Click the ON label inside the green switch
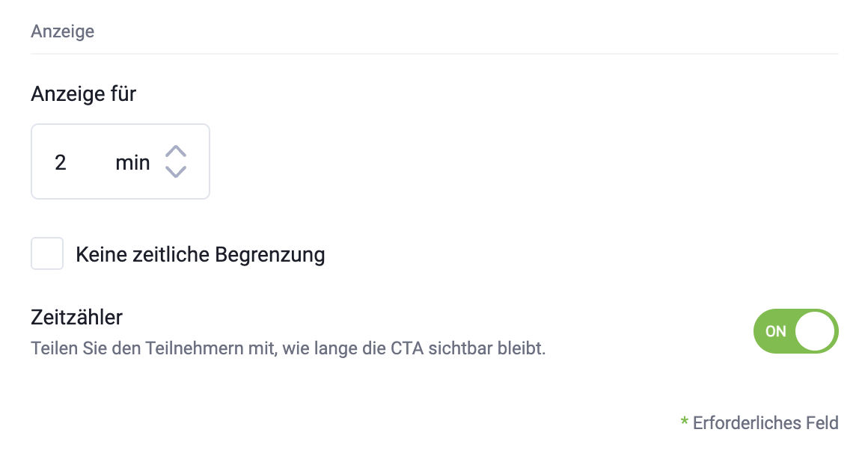868x459 pixels. pyautogui.click(x=776, y=331)
